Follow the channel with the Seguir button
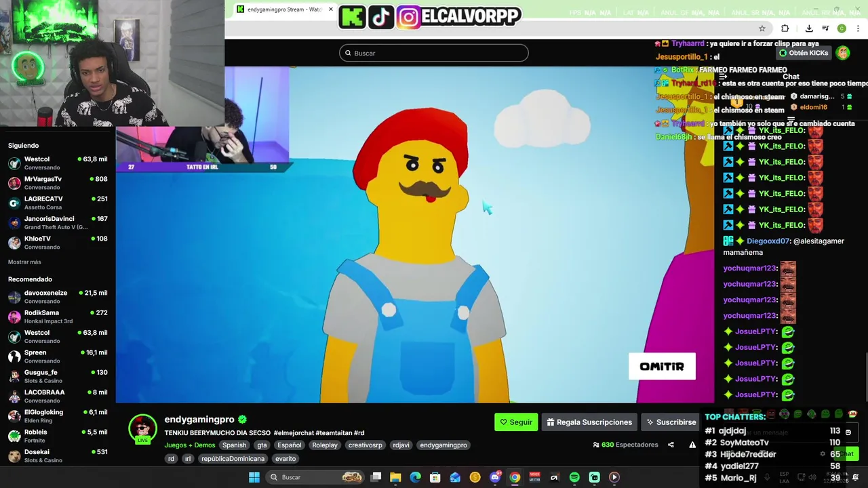868x488 pixels. click(x=516, y=422)
